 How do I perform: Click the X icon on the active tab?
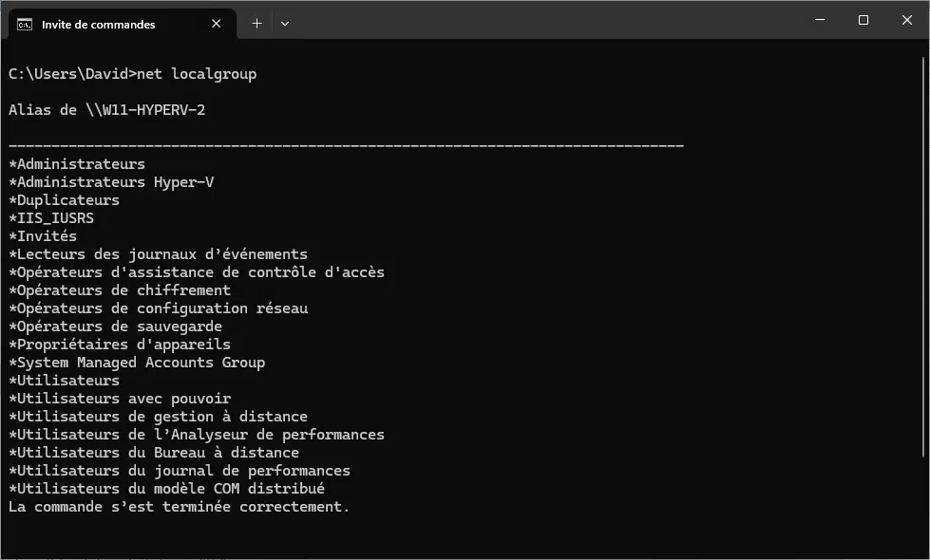click(x=216, y=24)
